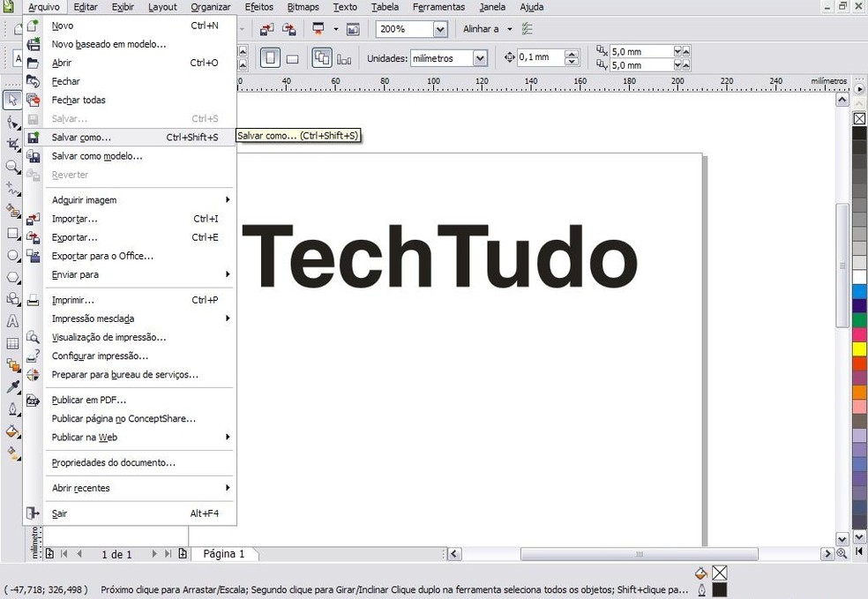Image resolution: width=868 pixels, height=599 pixels.
Task: Set landscape page orientation
Action: point(292,59)
